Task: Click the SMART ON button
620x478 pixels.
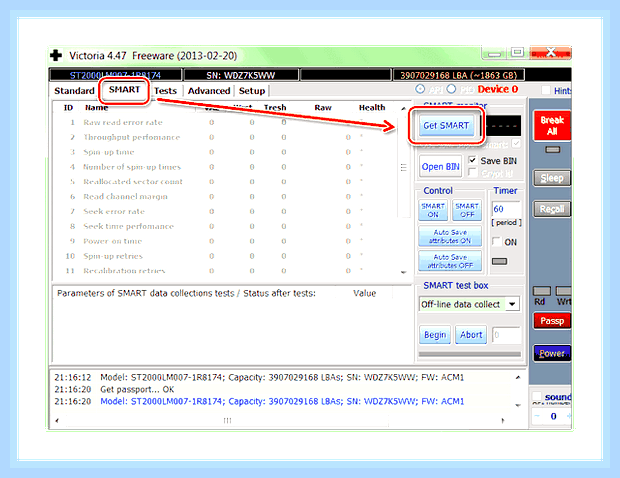Action: tap(433, 210)
